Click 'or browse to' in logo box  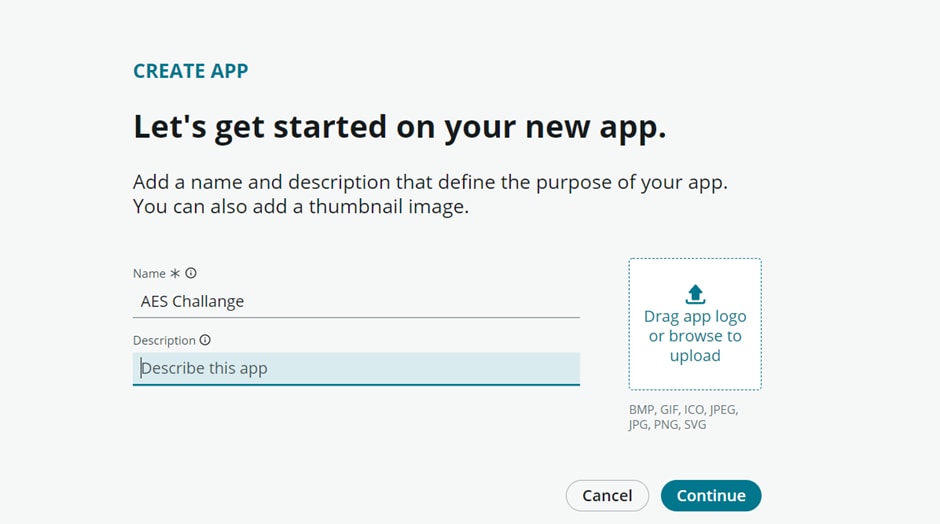[x=695, y=336]
